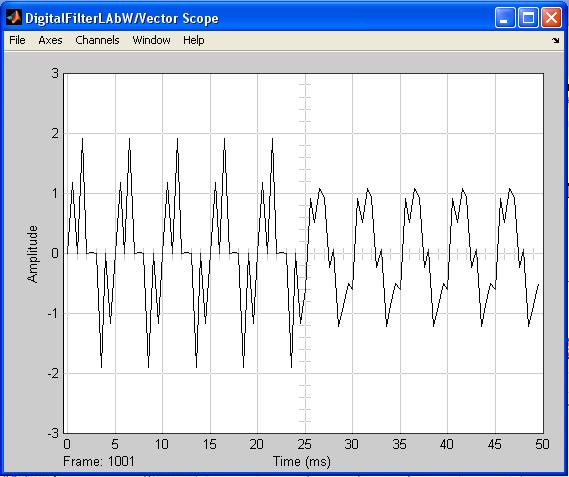This screenshot has width=569, height=477.
Task: Click the MATLAB icon in title bar
Action: pyautogui.click(x=14, y=17)
